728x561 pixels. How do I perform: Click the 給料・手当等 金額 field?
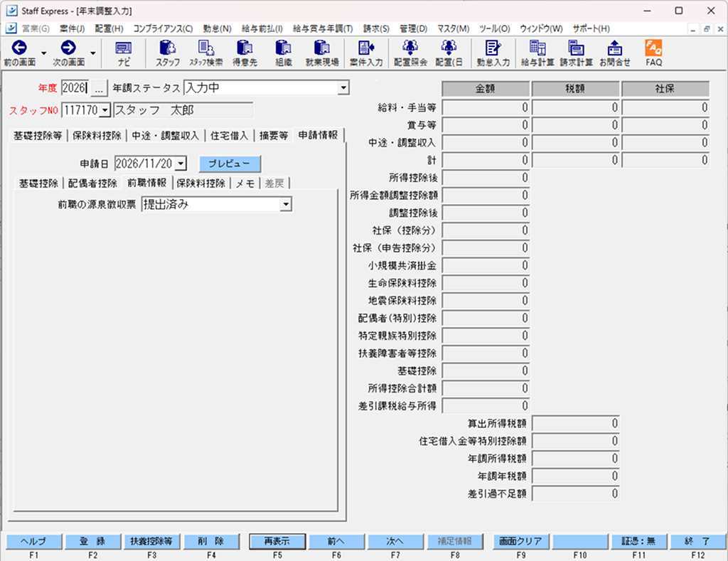pyautogui.click(x=486, y=107)
